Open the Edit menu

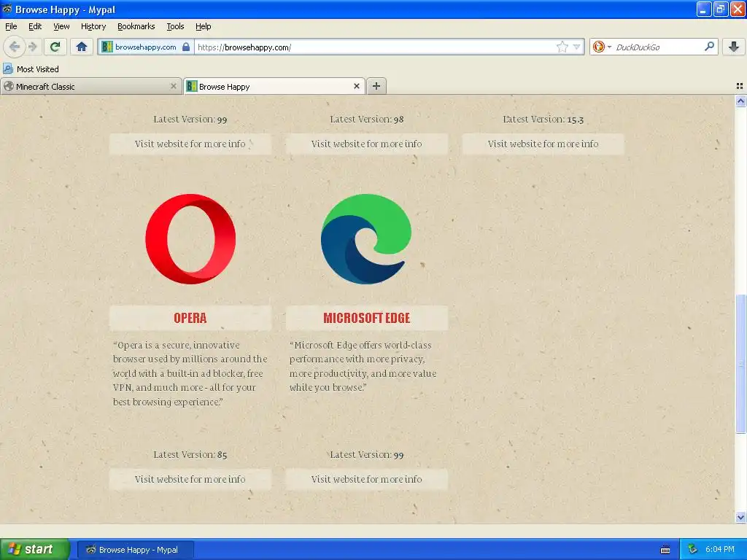pos(35,26)
